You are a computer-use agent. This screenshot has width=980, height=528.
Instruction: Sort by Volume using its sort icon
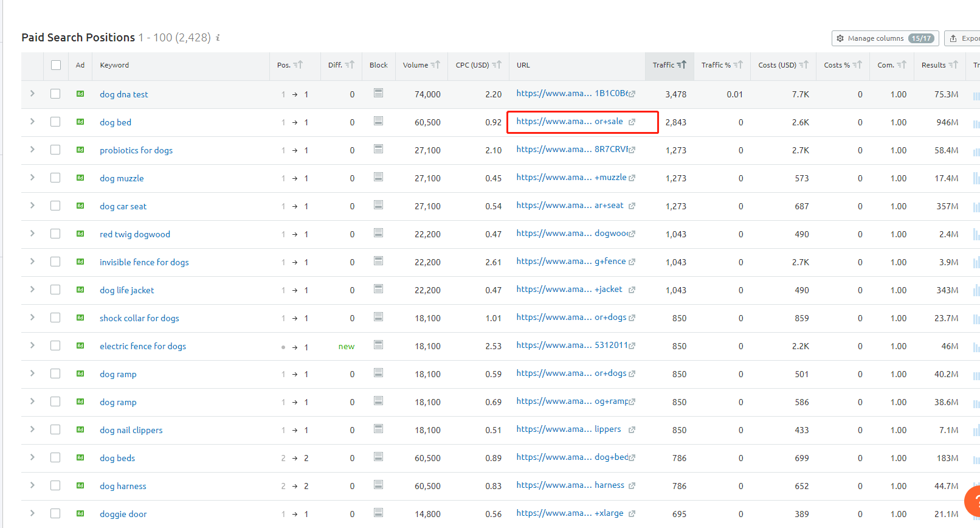click(435, 65)
